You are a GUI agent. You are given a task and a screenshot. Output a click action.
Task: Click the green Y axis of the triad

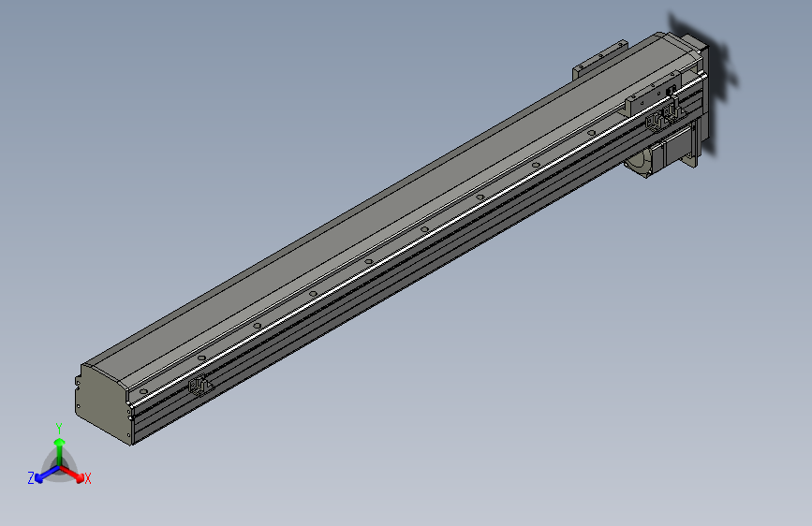60,452
